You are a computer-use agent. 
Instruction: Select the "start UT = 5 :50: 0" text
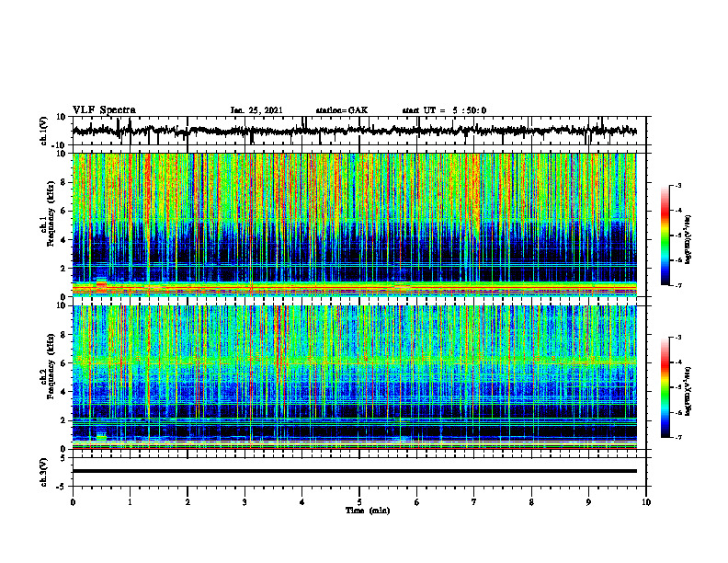pyautogui.click(x=444, y=110)
